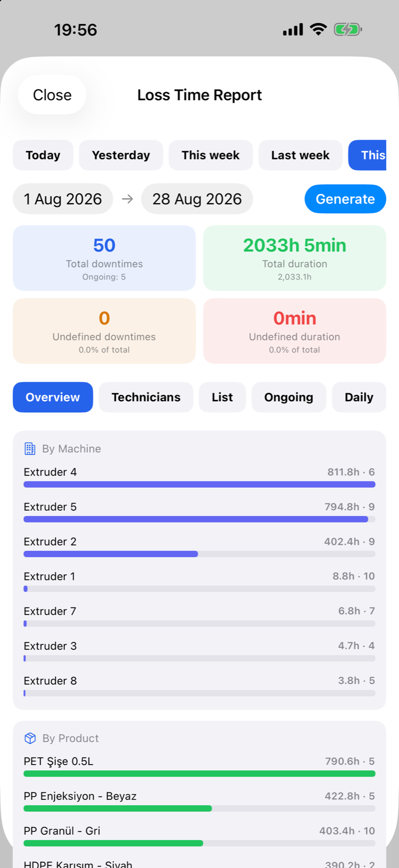
Task: Select the PP Granül - Gri label
Action: pos(62,831)
